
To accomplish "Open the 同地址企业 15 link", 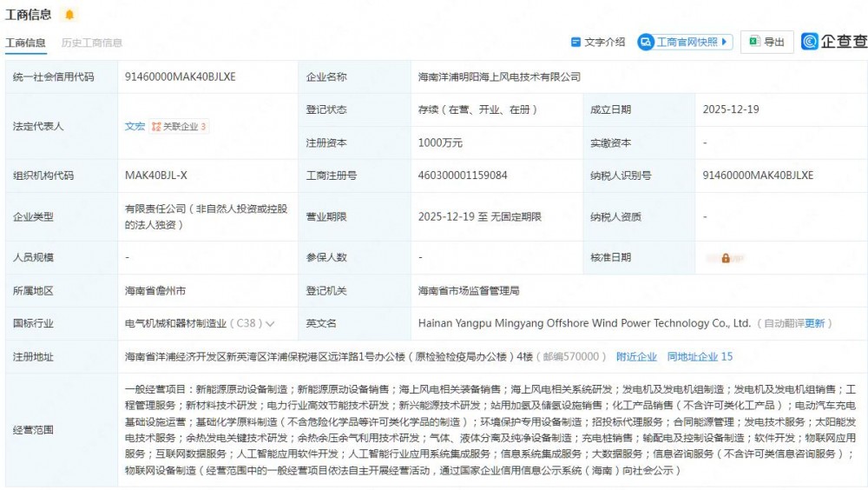I will point(700,356).
